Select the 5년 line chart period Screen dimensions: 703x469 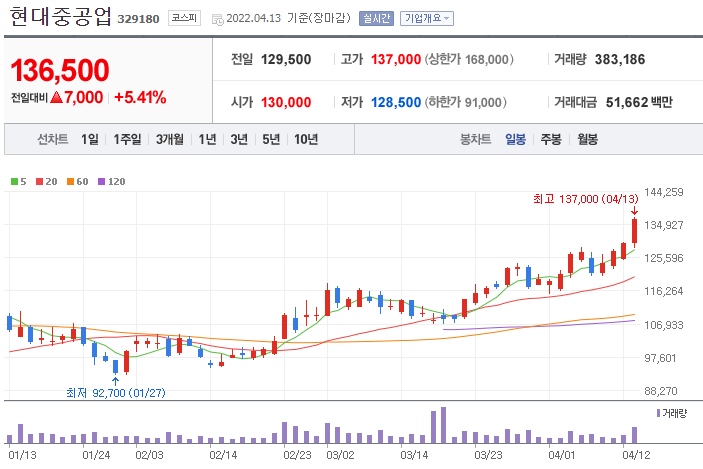[x=271, y=139]
